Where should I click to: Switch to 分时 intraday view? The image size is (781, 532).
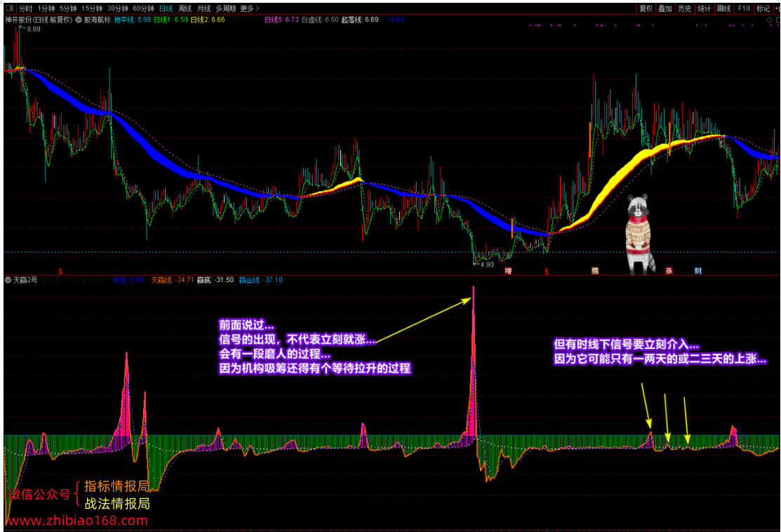point(25,8)
